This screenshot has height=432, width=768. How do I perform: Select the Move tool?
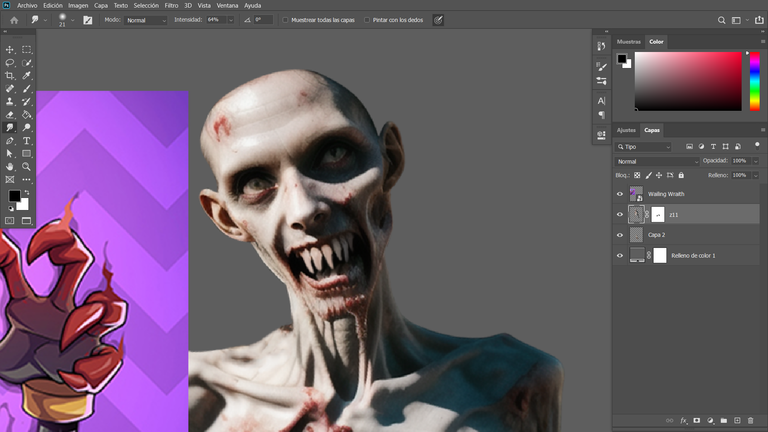click(x=9, y=49)
